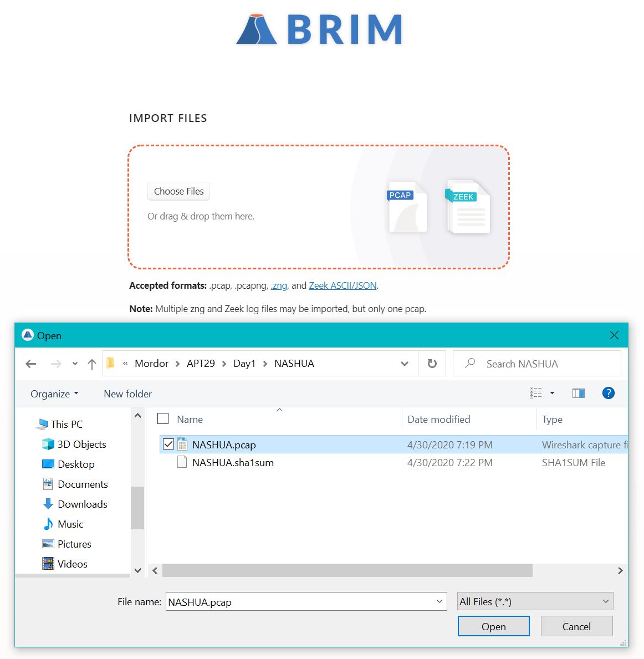The height and width of the screenshot is (659, 644).
Task: Select the Mordor breadcrumb
Action: (151, 363)
